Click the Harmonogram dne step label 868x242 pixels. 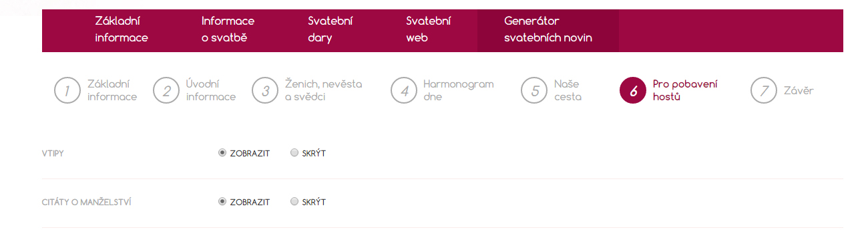click(x=458, y=90)
